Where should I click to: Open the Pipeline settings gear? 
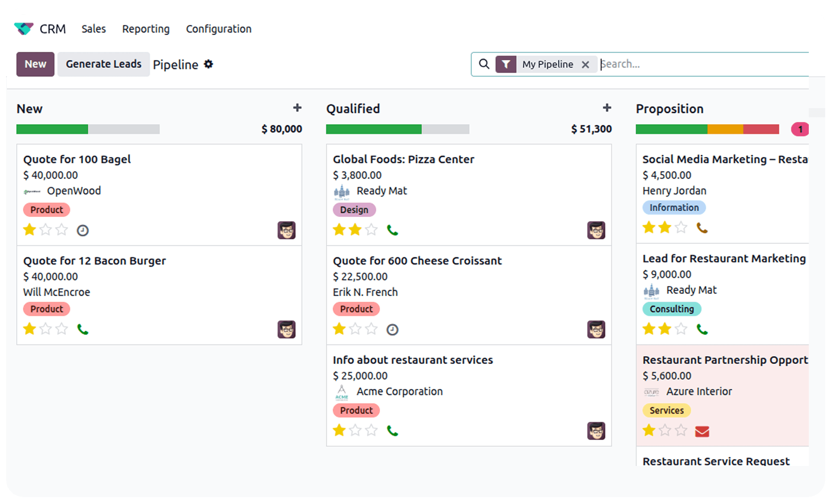click(x=208, y=64)
